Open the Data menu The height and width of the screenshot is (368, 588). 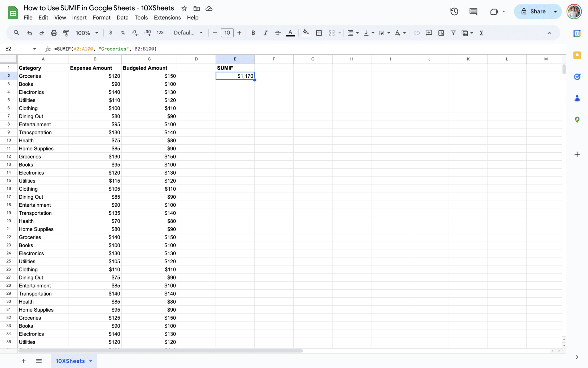coord(122,18)
